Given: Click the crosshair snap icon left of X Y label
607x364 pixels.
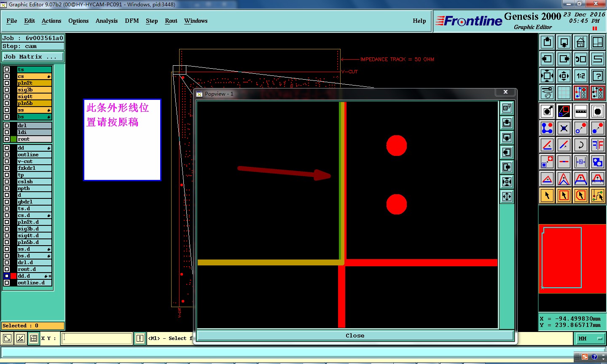Looking at the screenshot, I should coord(34,338).
